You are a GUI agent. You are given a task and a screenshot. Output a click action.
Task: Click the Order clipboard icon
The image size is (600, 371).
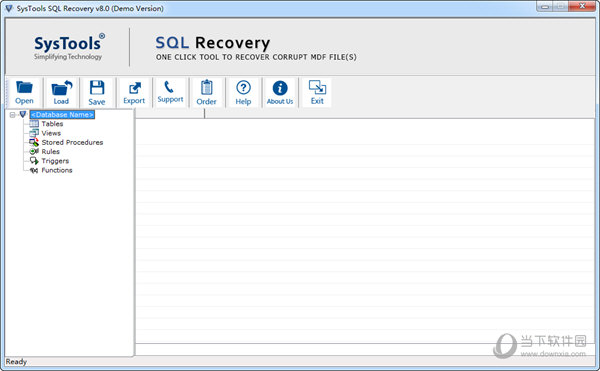(207, 93)
